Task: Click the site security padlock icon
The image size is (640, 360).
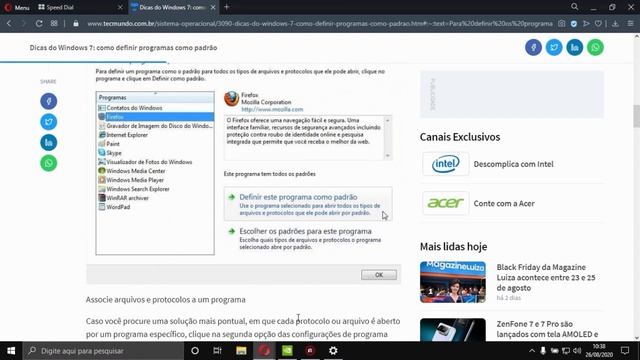Action: click(76, 24)
